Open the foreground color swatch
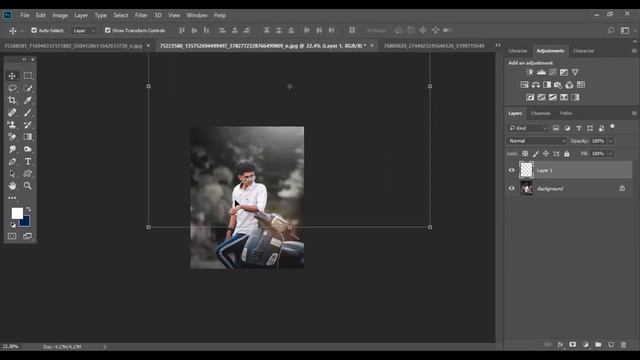640x360 pixels. click(x=17, y=213)
